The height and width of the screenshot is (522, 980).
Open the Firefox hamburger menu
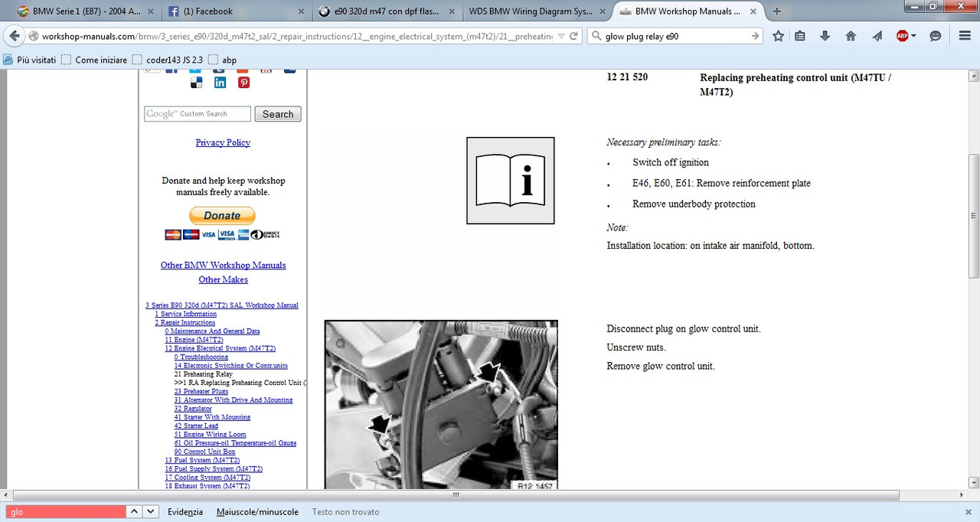pyautogui.click(x=965, y=36)
